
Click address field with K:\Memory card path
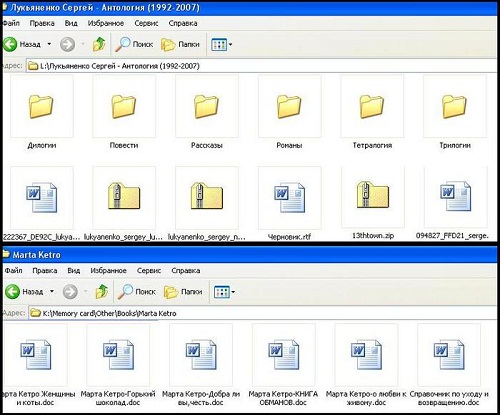coord(263,313)
